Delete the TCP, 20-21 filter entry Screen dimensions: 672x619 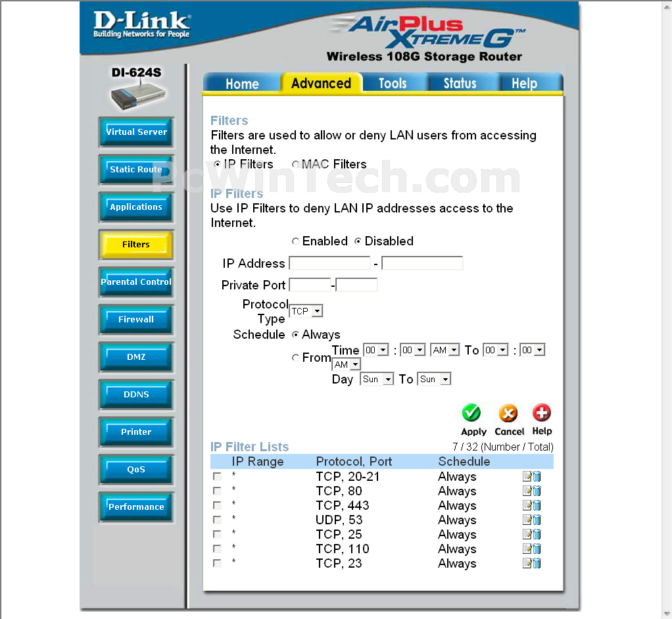pos(537,476)
